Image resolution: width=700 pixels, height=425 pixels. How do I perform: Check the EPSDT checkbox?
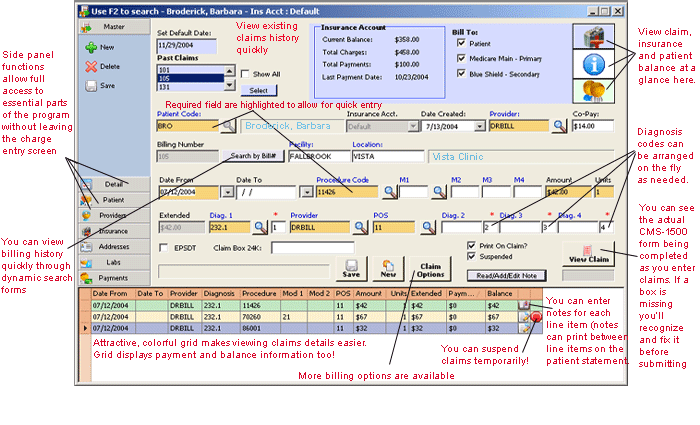(x=164, y=247)
